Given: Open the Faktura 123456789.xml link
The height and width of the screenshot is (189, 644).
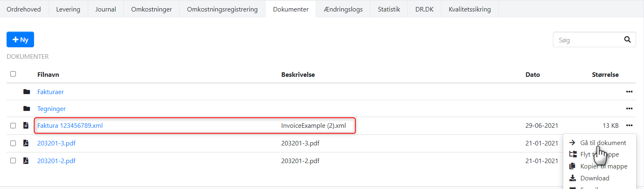Looking at the screenshot, I should 70,126.
